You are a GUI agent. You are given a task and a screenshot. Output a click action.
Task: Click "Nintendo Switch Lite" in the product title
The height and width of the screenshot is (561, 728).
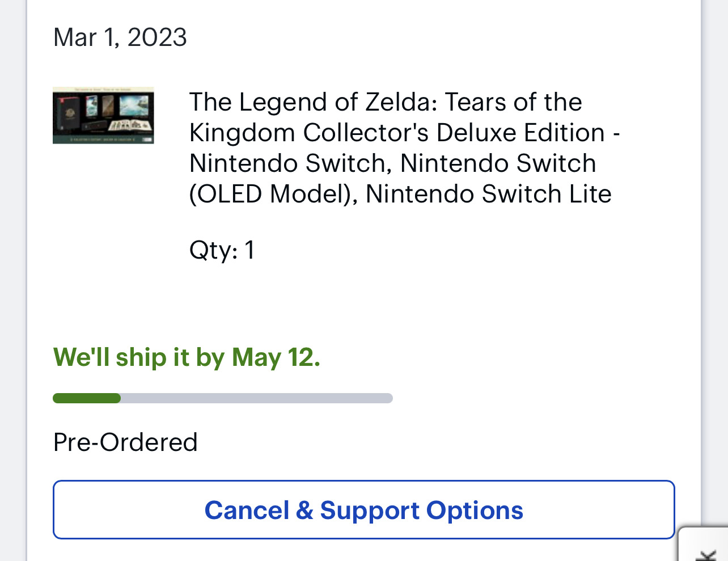coord(488,194)
